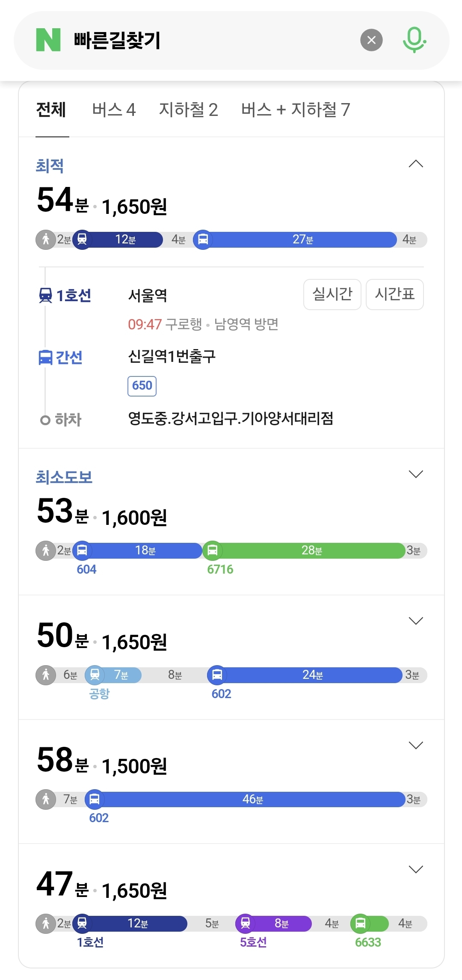Viewport: 462px width, 980px height.
Task: Switch to the 지하철 2 tab
Action: click(188, 110)
